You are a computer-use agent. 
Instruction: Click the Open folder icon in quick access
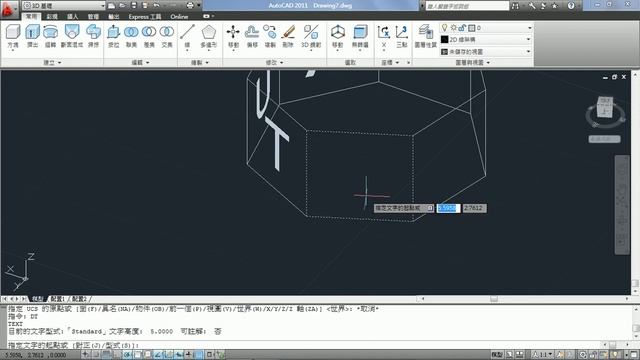(x=122, y=5)
